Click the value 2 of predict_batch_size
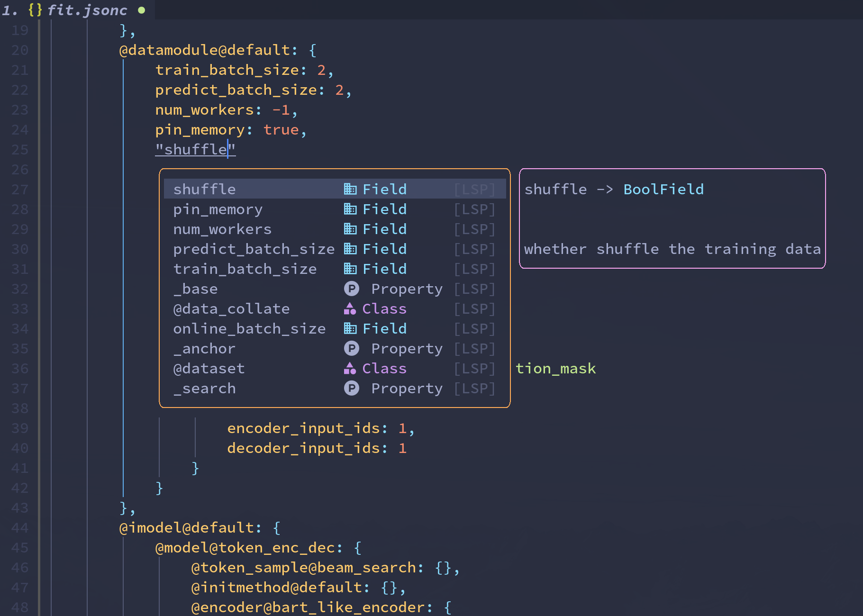The height and width of the screenshot is (616, 863). coord(339,90)
